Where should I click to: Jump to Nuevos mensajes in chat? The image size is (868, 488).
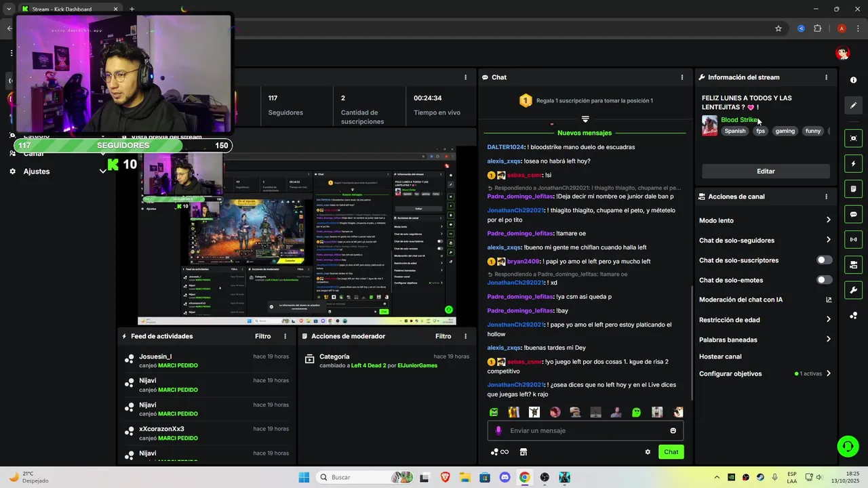(x=584, y=133)
